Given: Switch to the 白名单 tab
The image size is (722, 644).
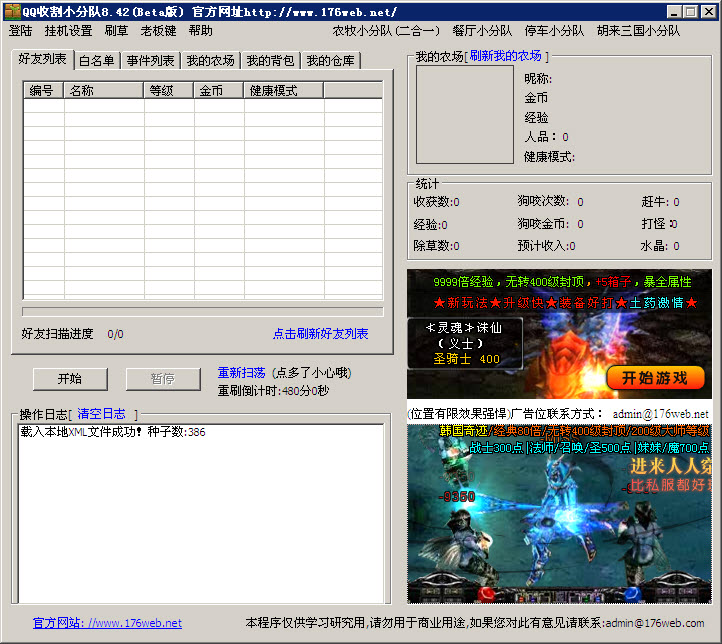Looking at the screenshot, I should (x=97, y=61).
